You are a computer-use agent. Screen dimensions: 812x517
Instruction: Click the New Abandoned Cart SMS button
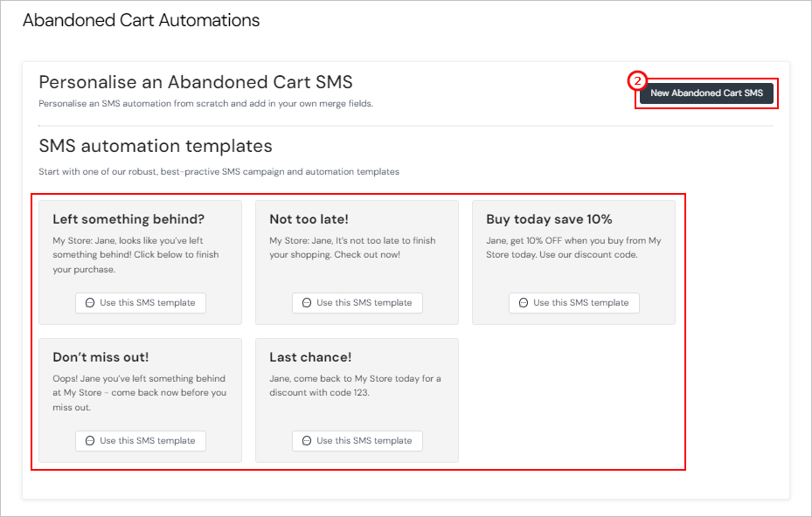click(706, 93)
